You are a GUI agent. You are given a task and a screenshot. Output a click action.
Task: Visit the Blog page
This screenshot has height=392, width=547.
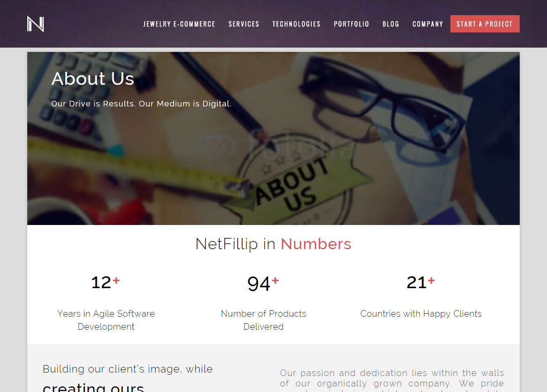(x=391, y=24)
